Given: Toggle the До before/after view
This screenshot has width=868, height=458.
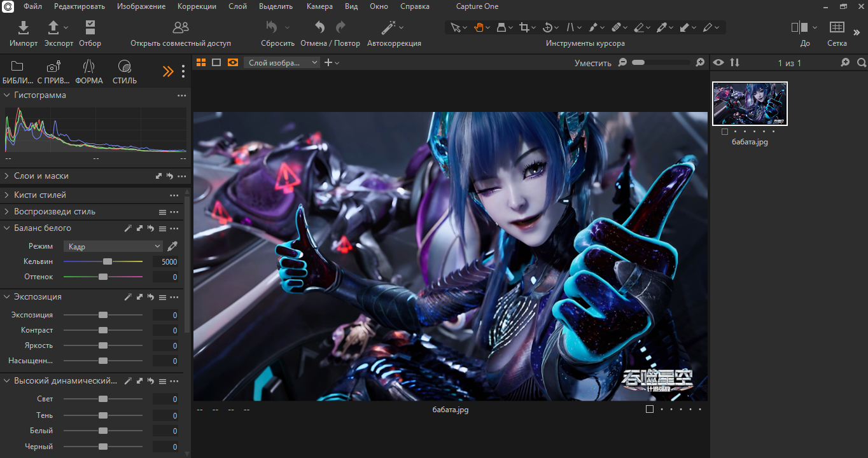Looking at the screenshot, I should coord(800,27).
